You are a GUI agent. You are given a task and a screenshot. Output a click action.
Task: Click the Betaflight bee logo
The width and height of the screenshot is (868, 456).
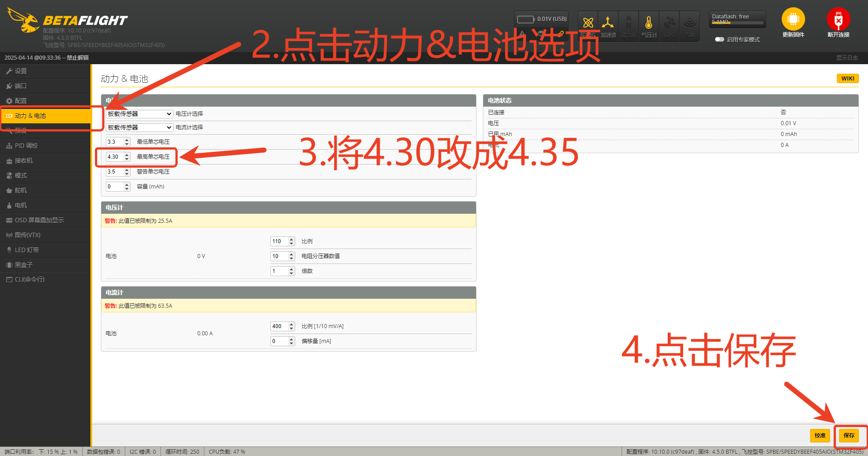click(x=24, y=20)
